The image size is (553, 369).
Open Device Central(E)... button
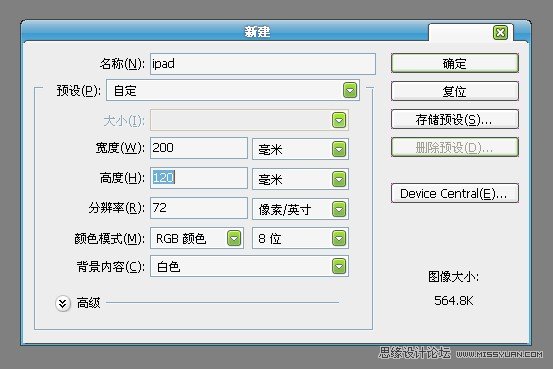point(455,193)
